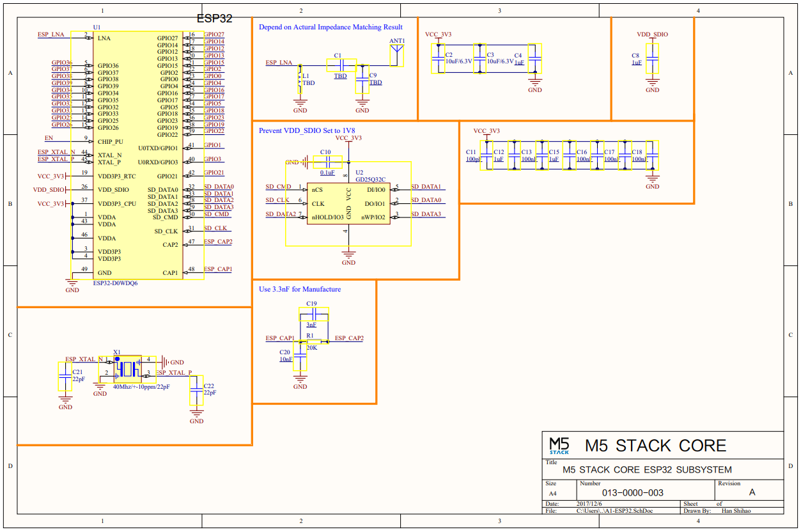801x532 pixels.
Task: Click the nHOLD/IO3 pin on U2
Action: [327, 217]
